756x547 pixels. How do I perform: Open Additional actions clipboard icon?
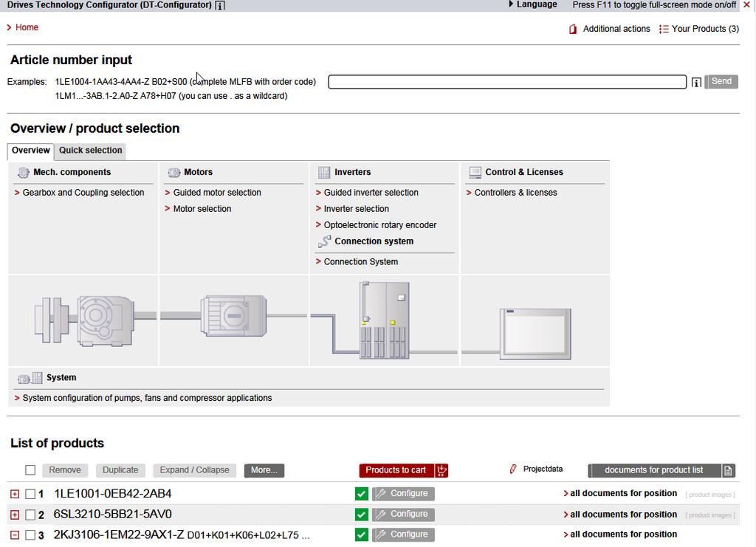coord(573,29)
